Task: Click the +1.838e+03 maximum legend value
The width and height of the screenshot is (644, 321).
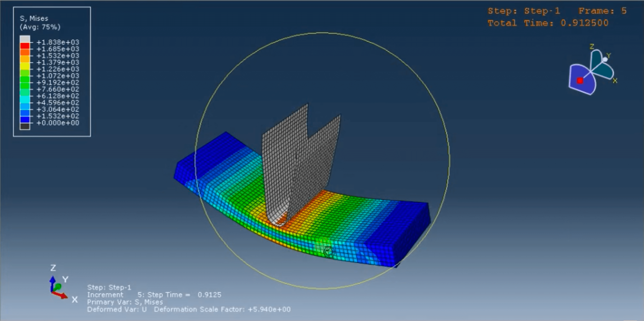Action: [x=58, y=42]
